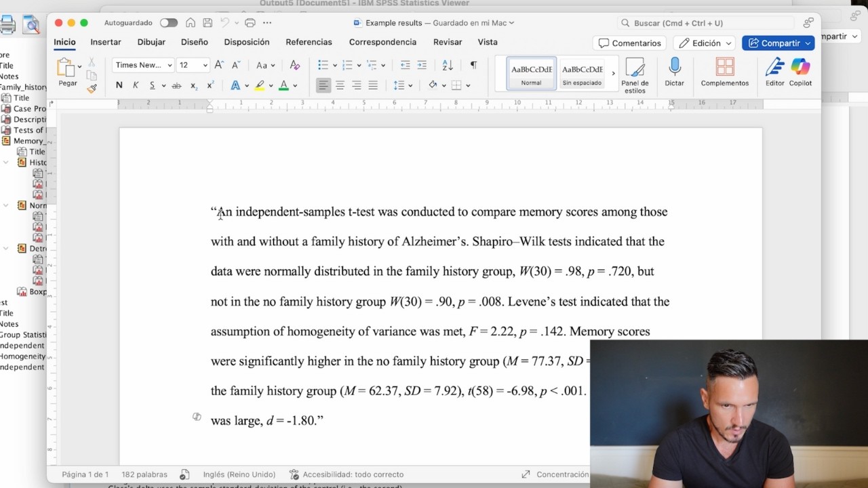
Task: Click the yellow text highlight color button
Action: (259, 85)
